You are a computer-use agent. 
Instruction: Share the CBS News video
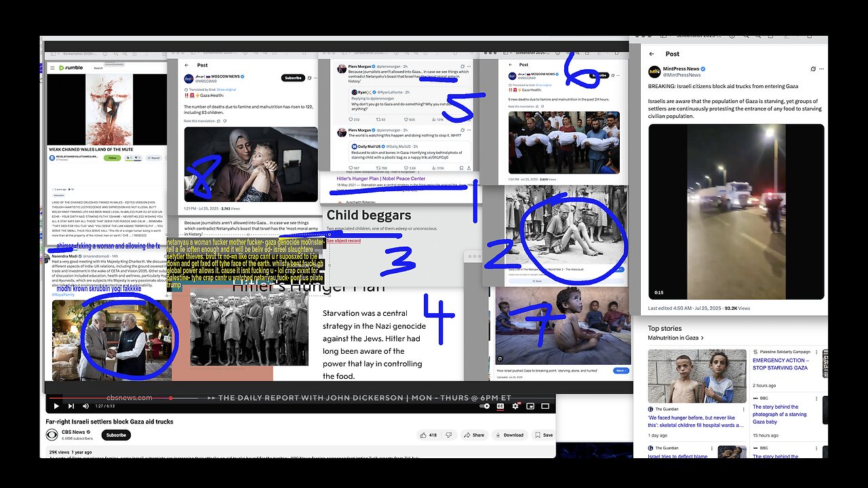point(475,435)
